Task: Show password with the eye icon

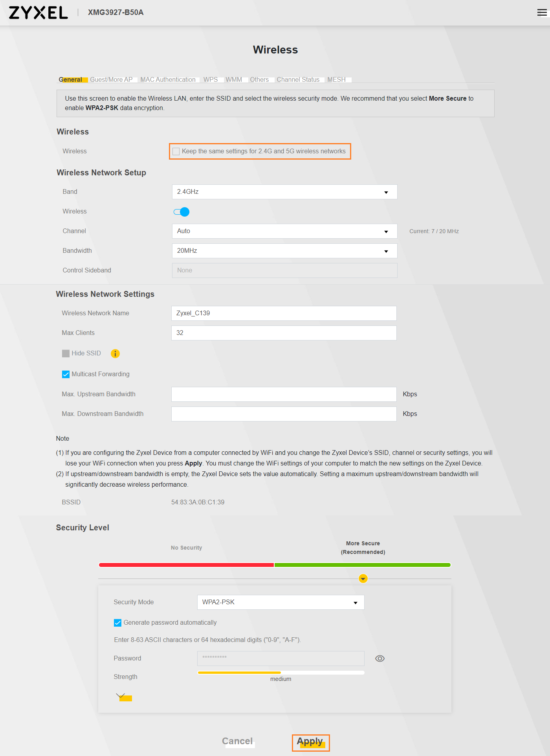Action: [379, 659]
